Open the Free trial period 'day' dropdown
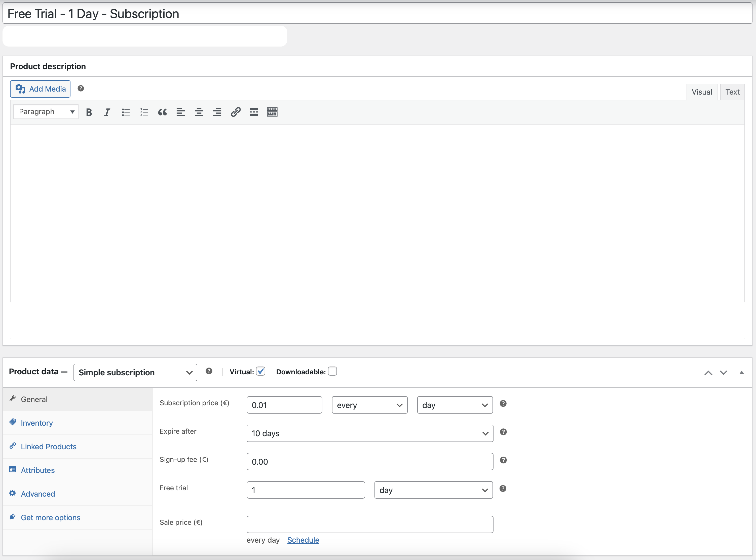Viewport: 756px width, 560px height. coord(434,490)
